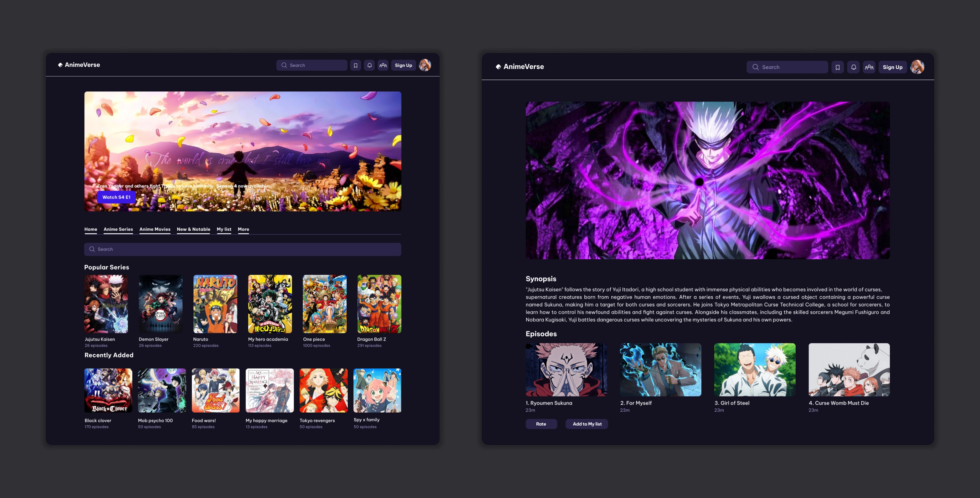The image size is (980, 498).
Task: Open the Food wars! poster
Action: (x=216, y=390)
